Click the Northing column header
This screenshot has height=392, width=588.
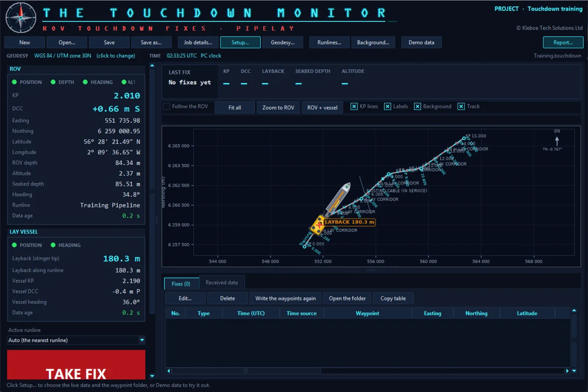click(477, 313)
